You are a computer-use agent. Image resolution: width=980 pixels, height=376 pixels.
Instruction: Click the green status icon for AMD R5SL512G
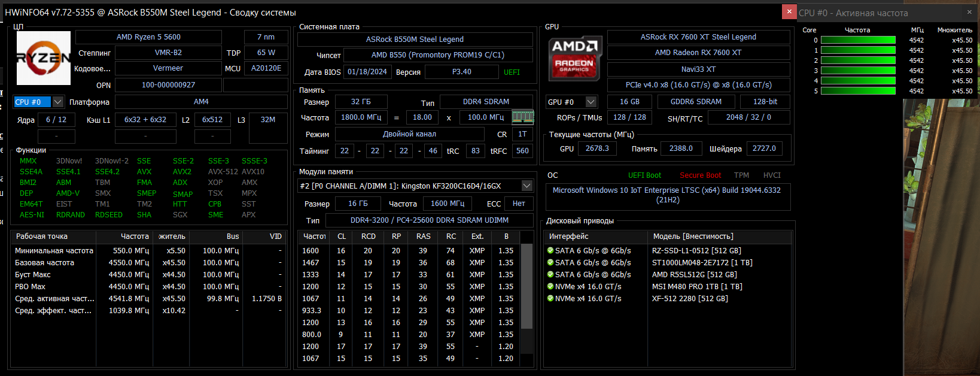[x=550, y=275]
